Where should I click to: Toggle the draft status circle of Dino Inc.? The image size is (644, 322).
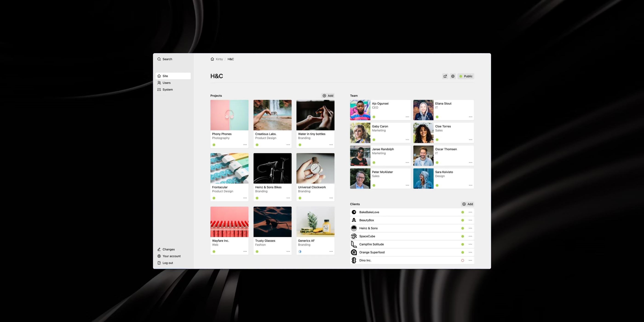(x=463, y=260)
